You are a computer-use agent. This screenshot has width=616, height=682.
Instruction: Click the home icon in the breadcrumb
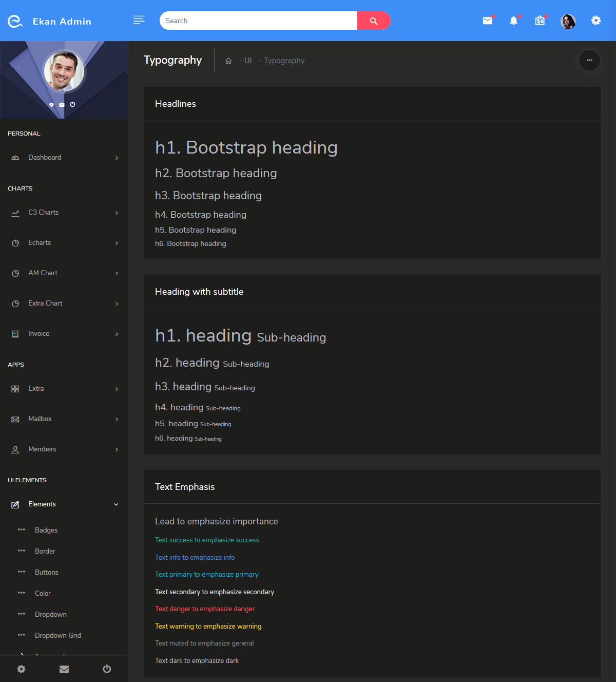[228, 60]
